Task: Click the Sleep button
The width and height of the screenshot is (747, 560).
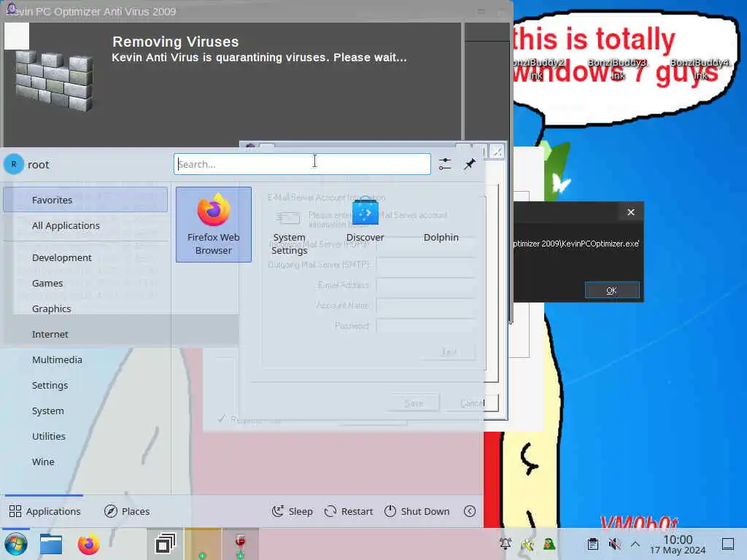Action: coord(293,511)
